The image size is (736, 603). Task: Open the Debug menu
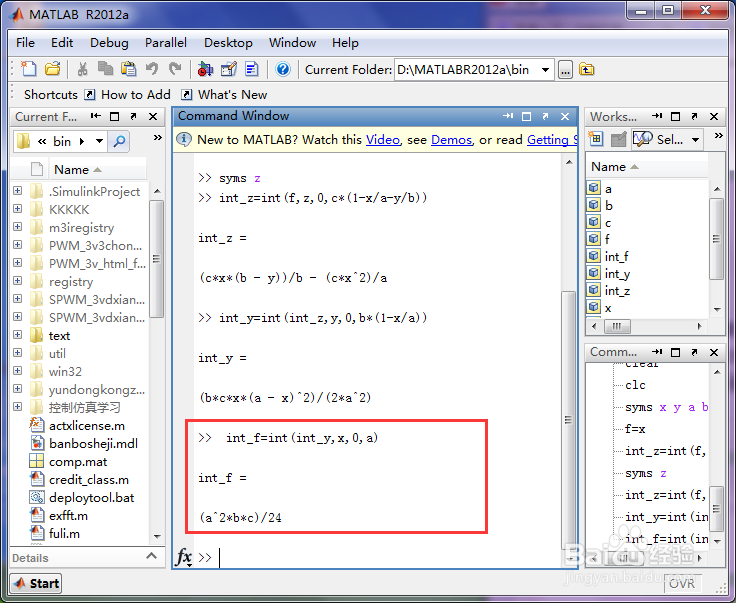click(109, 43)
